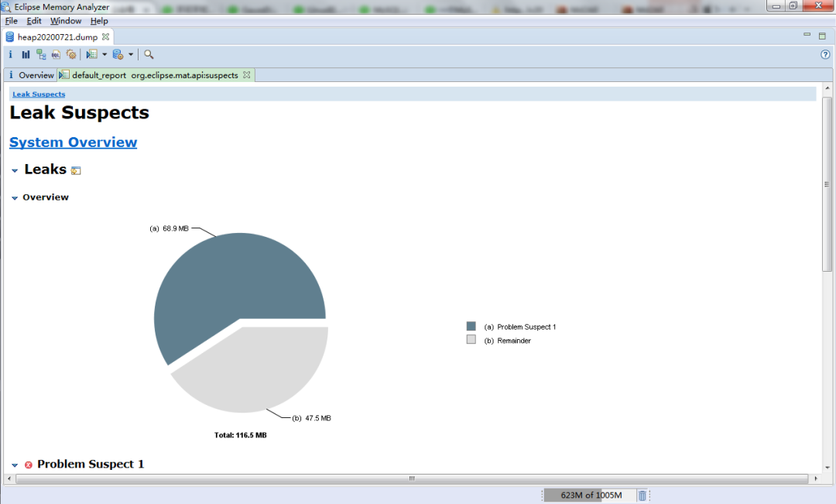Click the magnifier Find Object by Address icon

click(x=149, y=54)
